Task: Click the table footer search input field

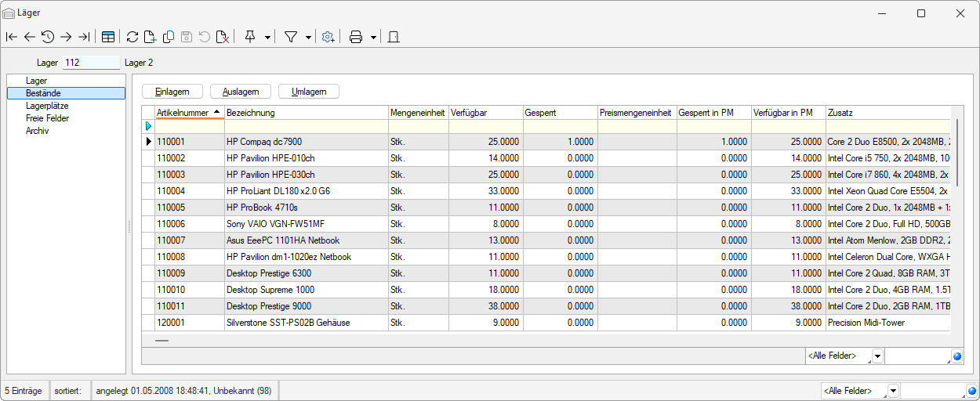Action: 917,356
